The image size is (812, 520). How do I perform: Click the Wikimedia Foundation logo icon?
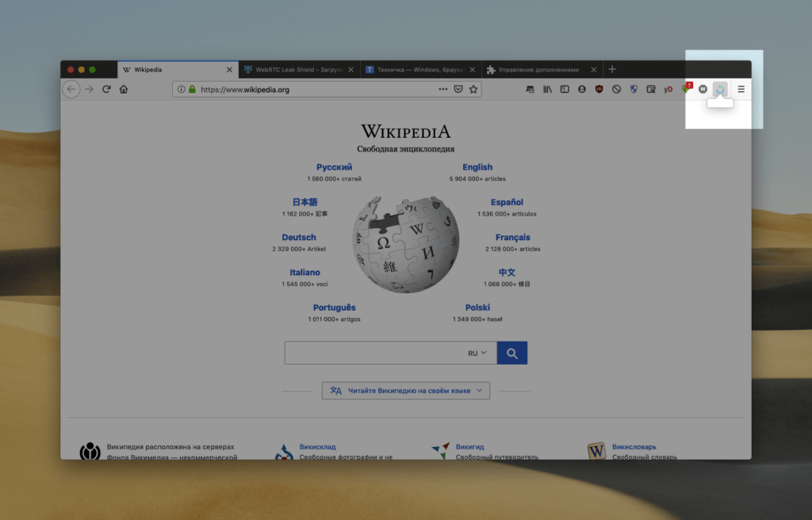tap(90, 450)
